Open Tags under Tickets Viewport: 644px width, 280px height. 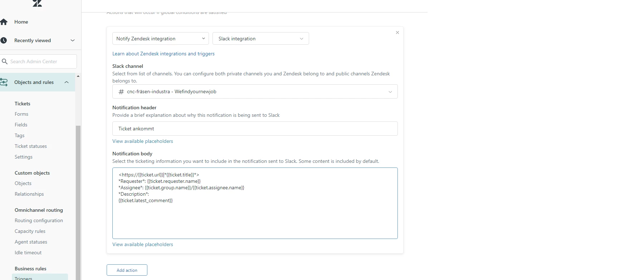coord(20,135)
